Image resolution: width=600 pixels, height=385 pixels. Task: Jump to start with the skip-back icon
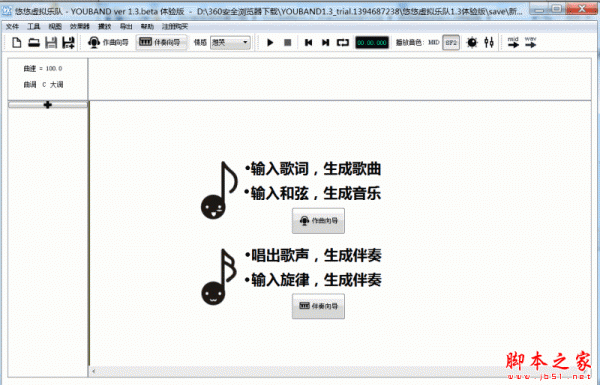coord(308,42)
